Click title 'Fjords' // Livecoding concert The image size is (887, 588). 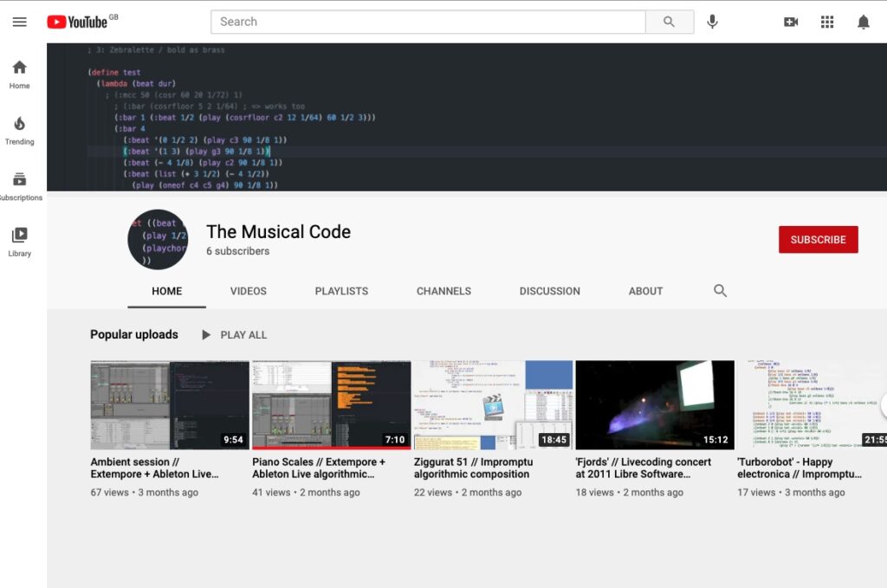pos(644,468)
